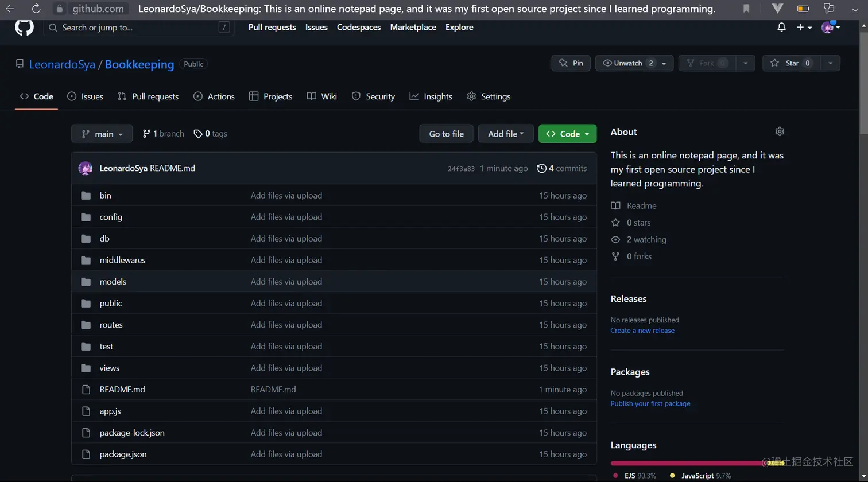Click the battery extension icon in browser bar
The width and height of the screenshot is (868, 482).
pyautogui.click(x=803, y=9)
